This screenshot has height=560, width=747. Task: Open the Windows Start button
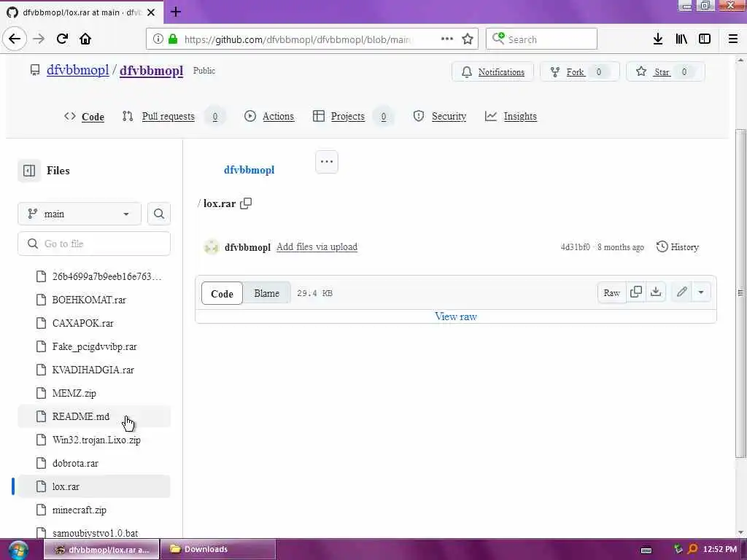coord(18,550)
